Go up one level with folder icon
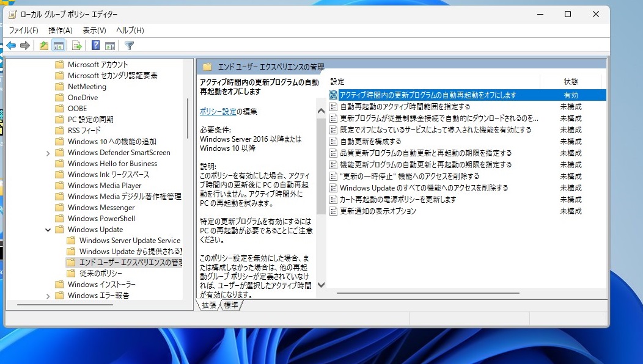This screenshot has height=364, width=643. (x=43, y=45)
